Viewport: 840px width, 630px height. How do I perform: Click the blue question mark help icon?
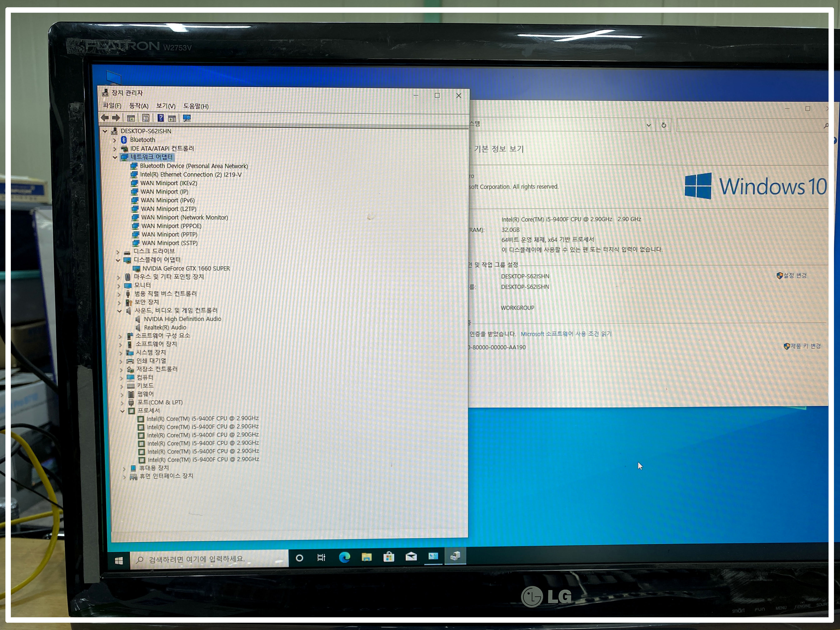point(161,118)
